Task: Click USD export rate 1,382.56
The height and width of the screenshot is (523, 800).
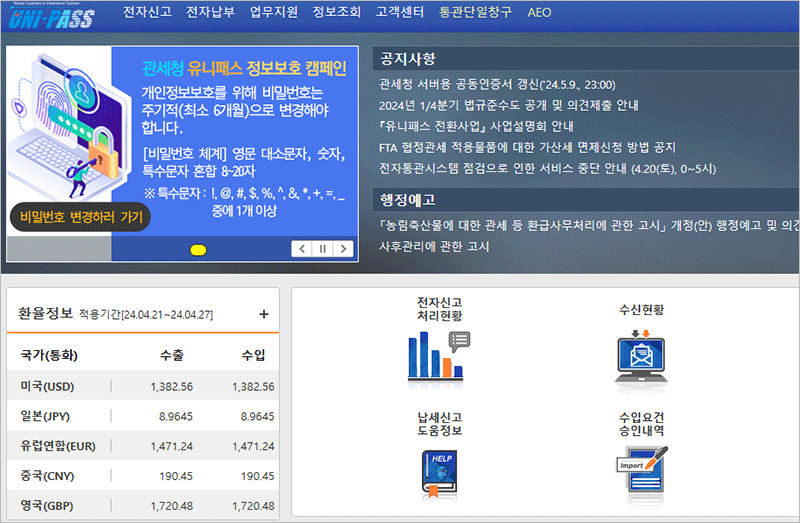Action: coord(171,386)
